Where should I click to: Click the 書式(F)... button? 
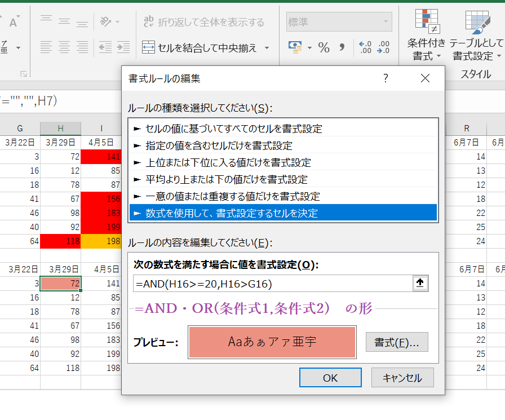click(x=397, y=342)
